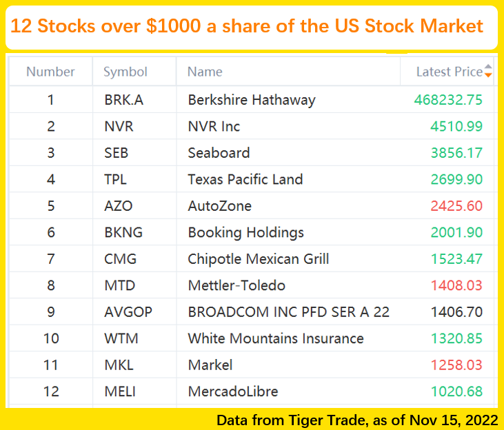504x430 pixels.
Task: Select the NVR Inc stock name
Action: [214, 127]
